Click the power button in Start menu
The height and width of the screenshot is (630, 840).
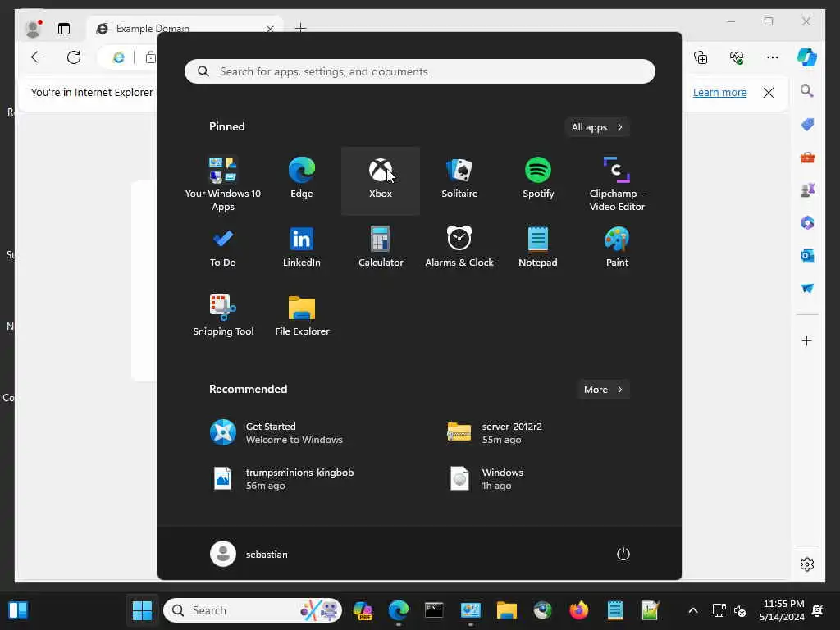(x=623, y=554)
